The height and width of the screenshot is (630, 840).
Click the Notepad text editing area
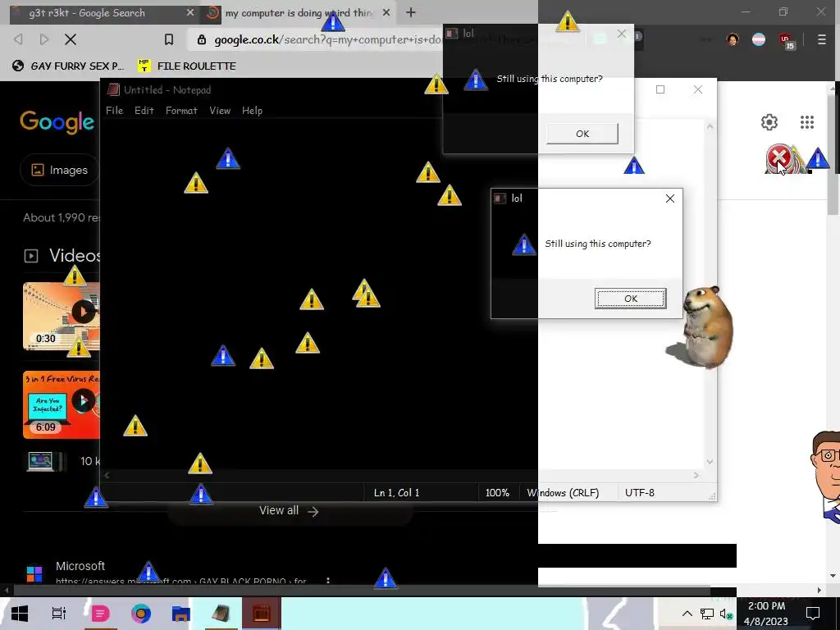(402, 294)
